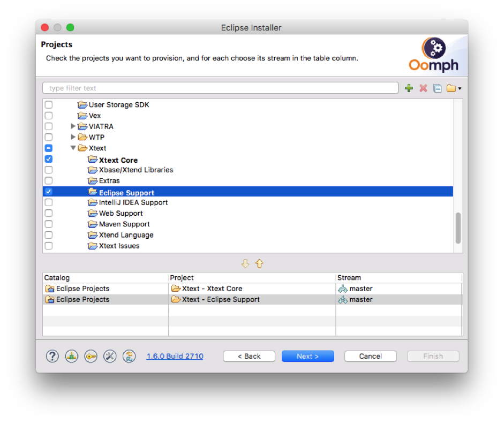Add a user project with the green plus
The height and width of the screenshot is (424, 504).
tap(409, 88)
